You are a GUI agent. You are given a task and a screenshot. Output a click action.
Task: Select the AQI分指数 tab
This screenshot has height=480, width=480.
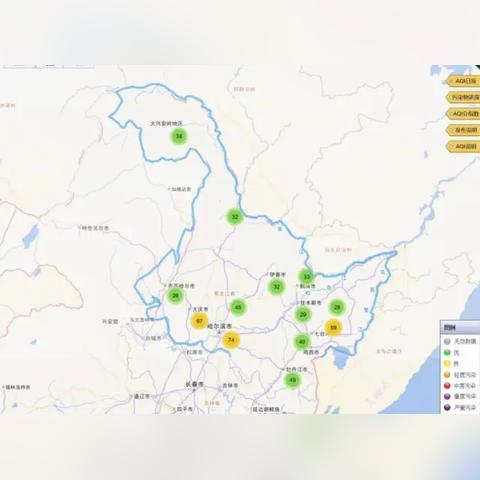(x=463, y=114)
